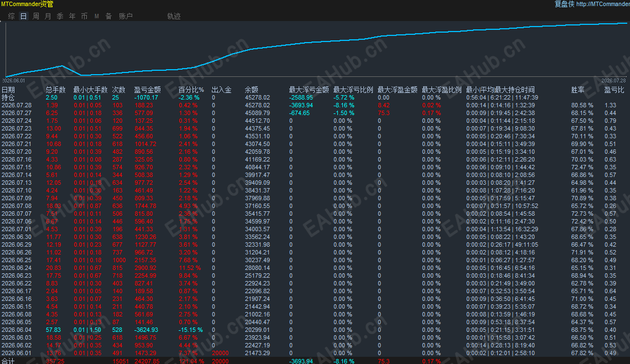Image resolution: width=630 pixels, height=364 pixels.
Task: Click the 持仓 row label
Action: point(8,97)
